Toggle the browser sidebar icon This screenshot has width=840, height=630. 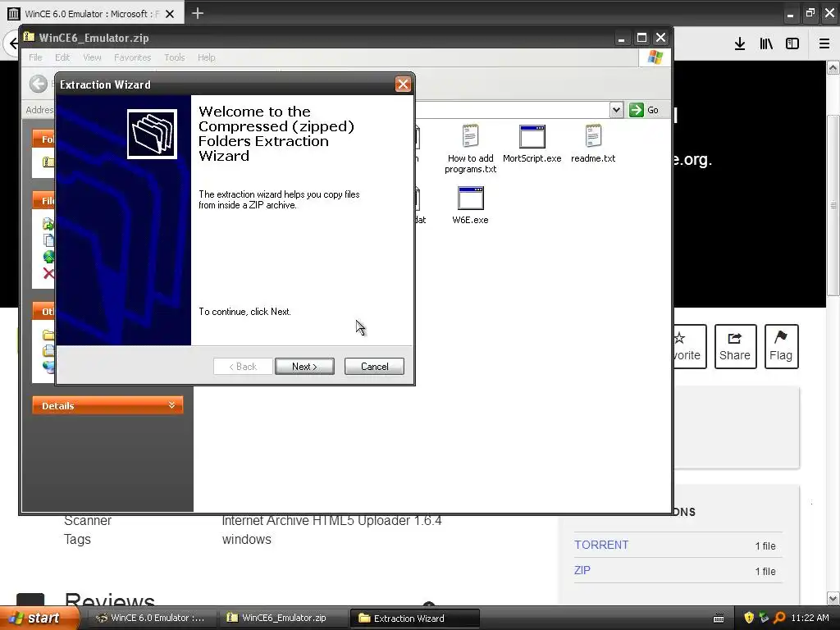tap(792, 44)
